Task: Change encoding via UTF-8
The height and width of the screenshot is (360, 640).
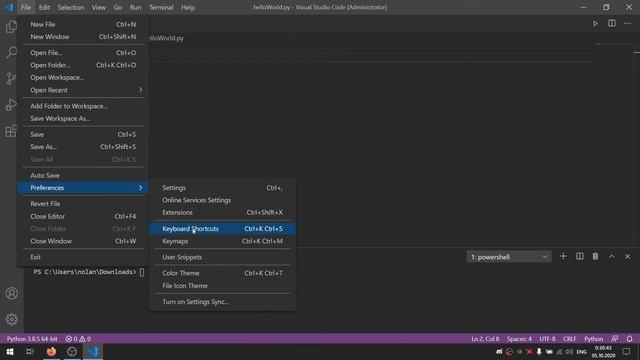Action: (x=547, y=339)
